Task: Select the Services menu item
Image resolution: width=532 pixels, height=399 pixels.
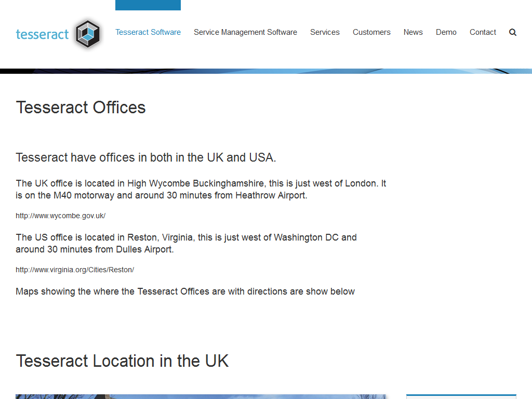Action: pos(325,32)
